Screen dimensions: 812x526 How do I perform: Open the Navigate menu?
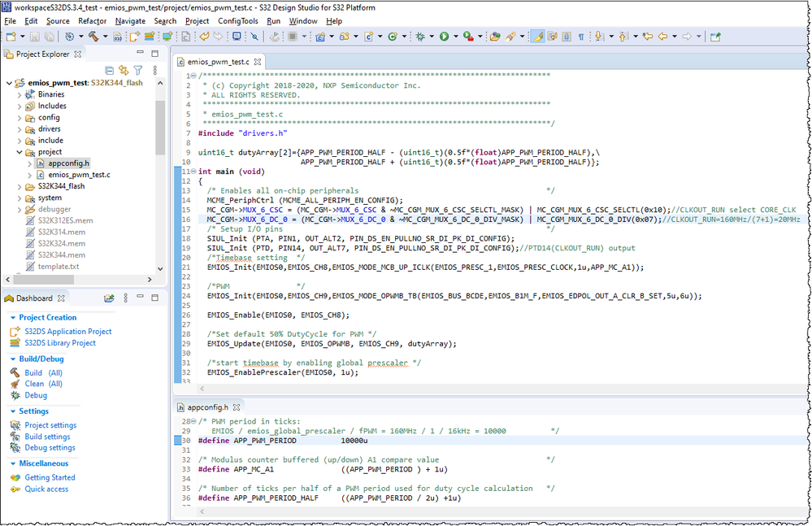point(130,20)
